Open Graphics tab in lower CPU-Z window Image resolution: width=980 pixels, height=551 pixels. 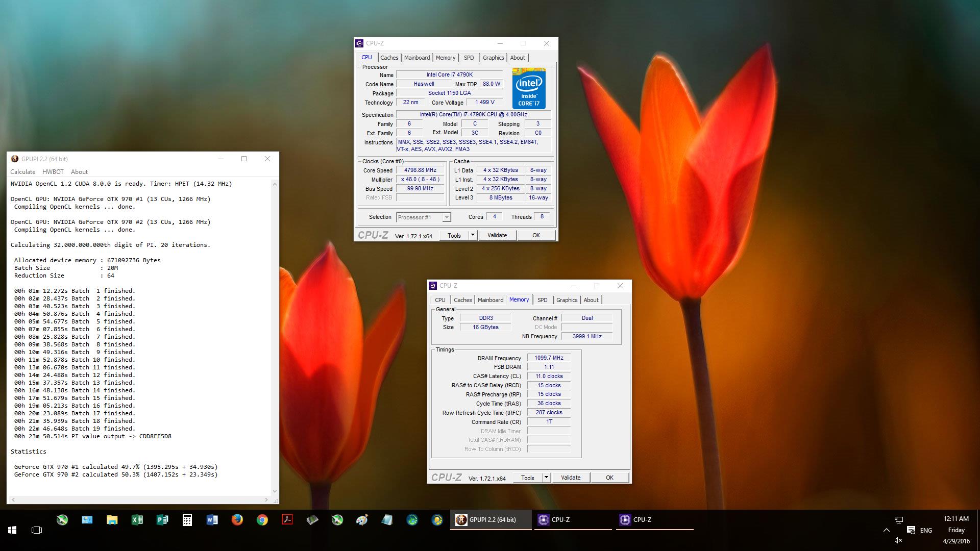point(567,300)
